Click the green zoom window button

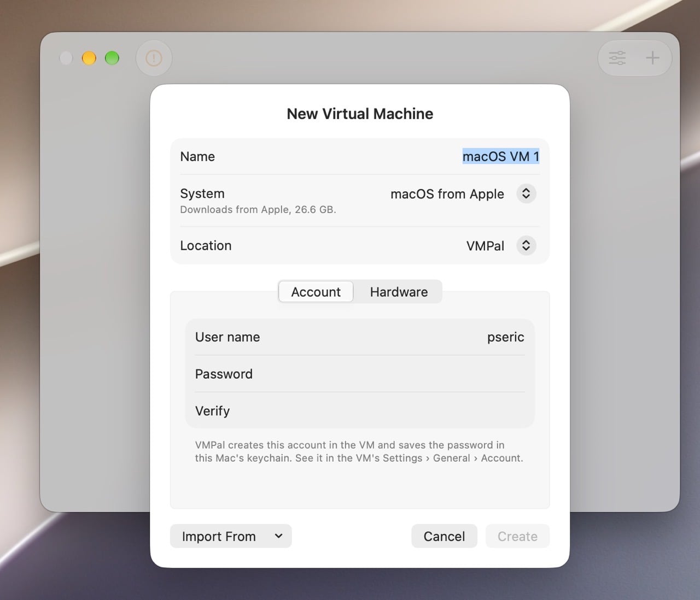click(x=112, y=58)
